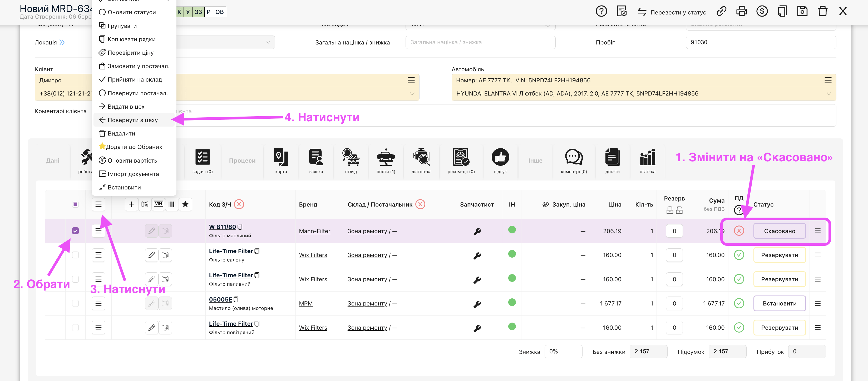Open the Локація dropdown arrow
Viewport: 868px width, 381px height.
click(x=268, y=42)
